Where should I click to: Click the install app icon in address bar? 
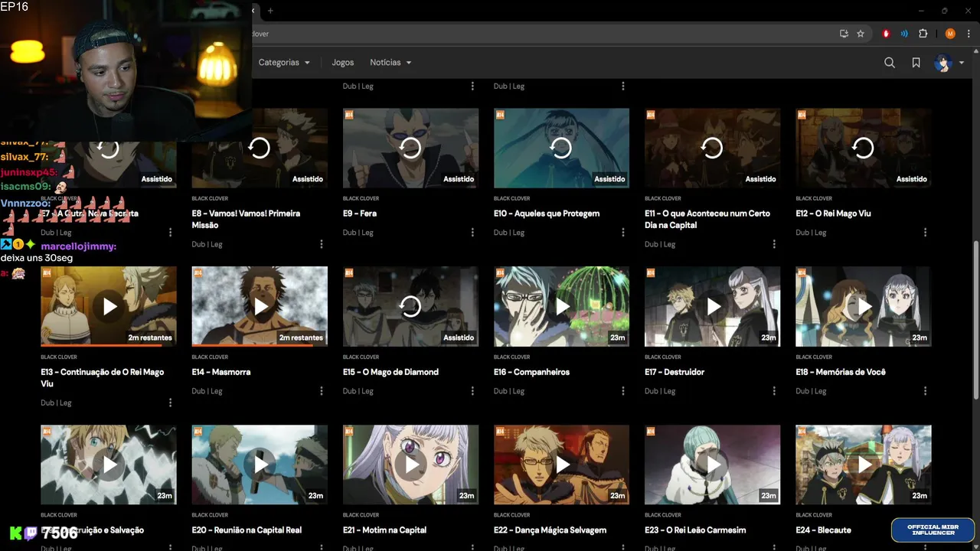coord(844,34)
